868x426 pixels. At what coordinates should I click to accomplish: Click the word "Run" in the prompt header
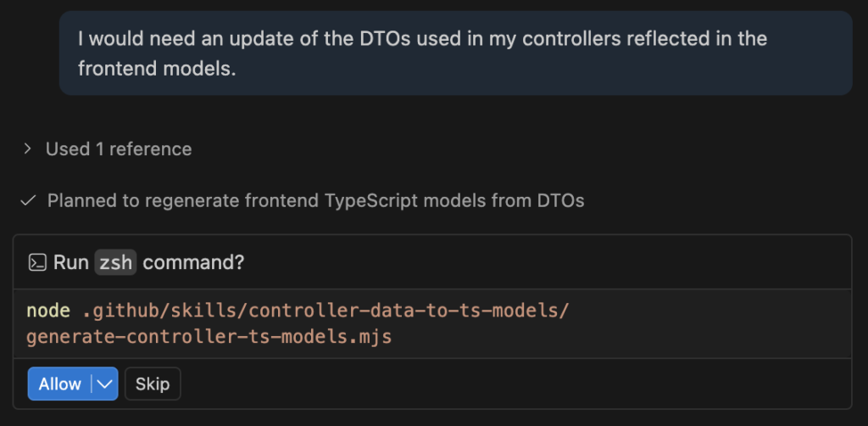[71, 262]
